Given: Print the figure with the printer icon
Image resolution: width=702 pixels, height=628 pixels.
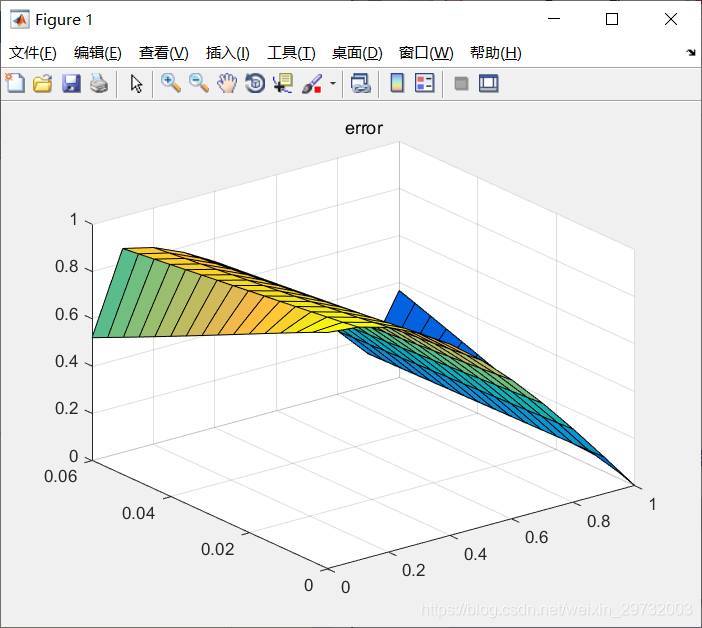Looking at the screenshot, I should (99, 84).
